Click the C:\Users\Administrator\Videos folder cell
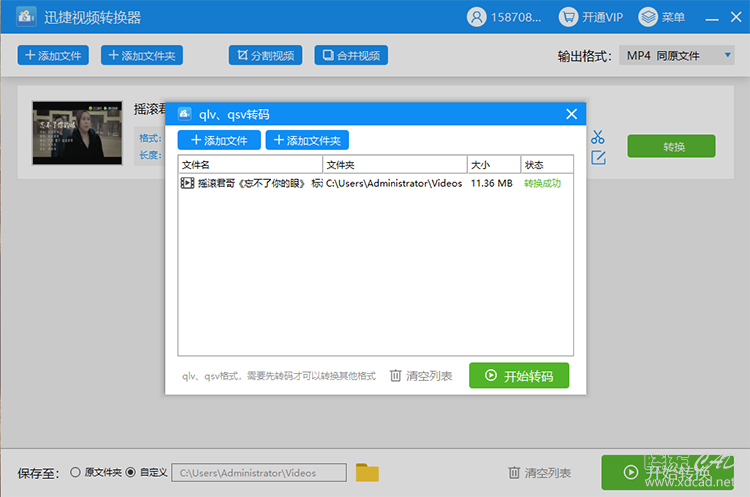This screenshot has width=750, height=497. point(394,183)
